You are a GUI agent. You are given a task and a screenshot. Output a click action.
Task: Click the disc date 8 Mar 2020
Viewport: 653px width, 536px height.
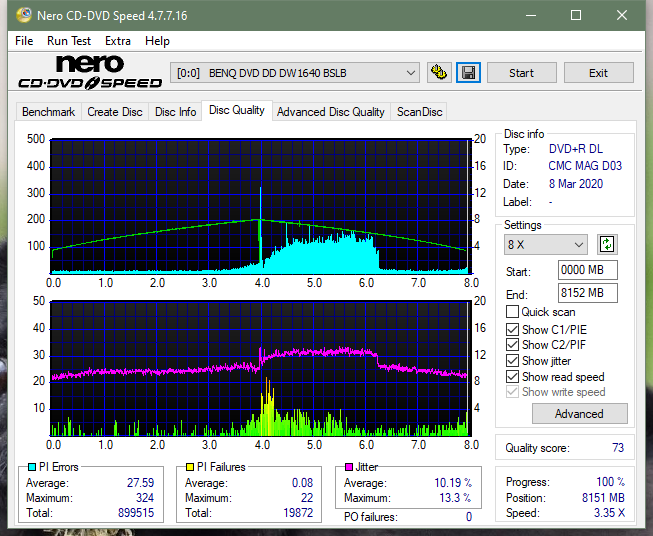576,184
